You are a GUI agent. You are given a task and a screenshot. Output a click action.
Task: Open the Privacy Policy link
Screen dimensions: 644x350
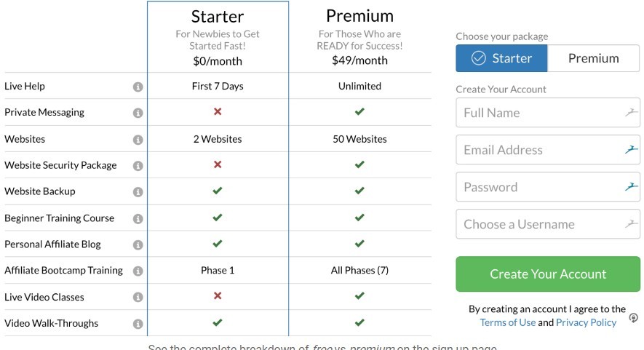click(586, 322)
